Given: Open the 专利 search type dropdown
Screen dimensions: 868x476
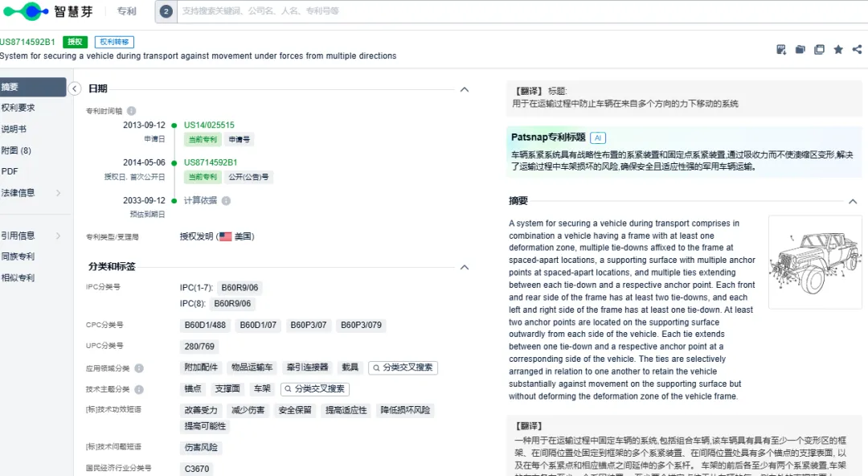Looking at the screenshot, I should (x=127, y=11).
